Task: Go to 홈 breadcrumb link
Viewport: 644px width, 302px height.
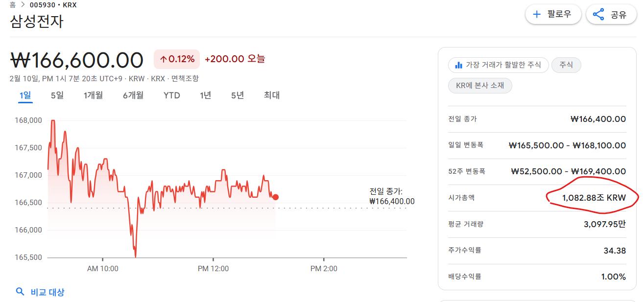Action: pos(13,5)
